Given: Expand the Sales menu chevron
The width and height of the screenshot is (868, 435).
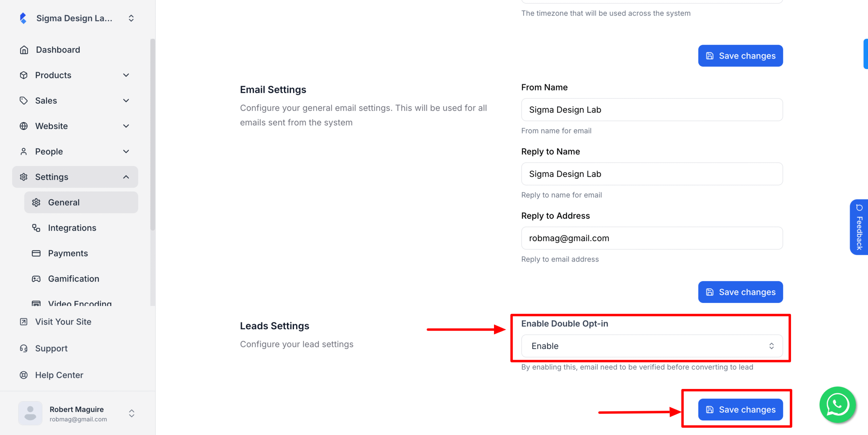Looking at the screenshot, I should pyautogui.click(x=126, y=100).
